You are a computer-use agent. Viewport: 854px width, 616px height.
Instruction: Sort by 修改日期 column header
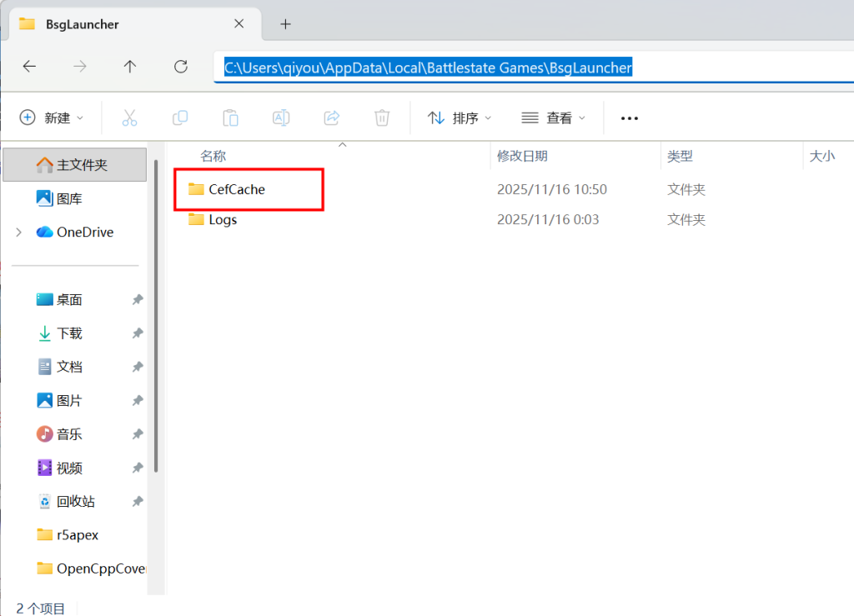(x=522, y=156)
